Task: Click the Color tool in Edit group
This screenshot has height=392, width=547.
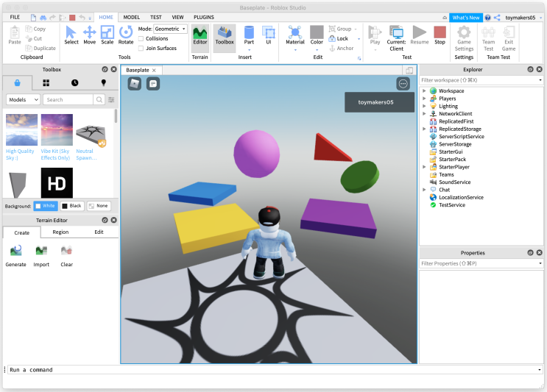Action: (317, 35)
